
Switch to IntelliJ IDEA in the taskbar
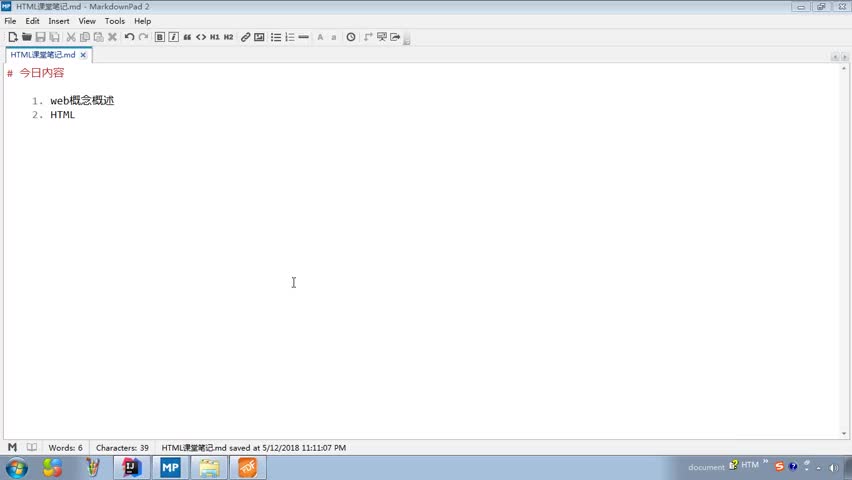pyautogui.click(x=131, y=467)
